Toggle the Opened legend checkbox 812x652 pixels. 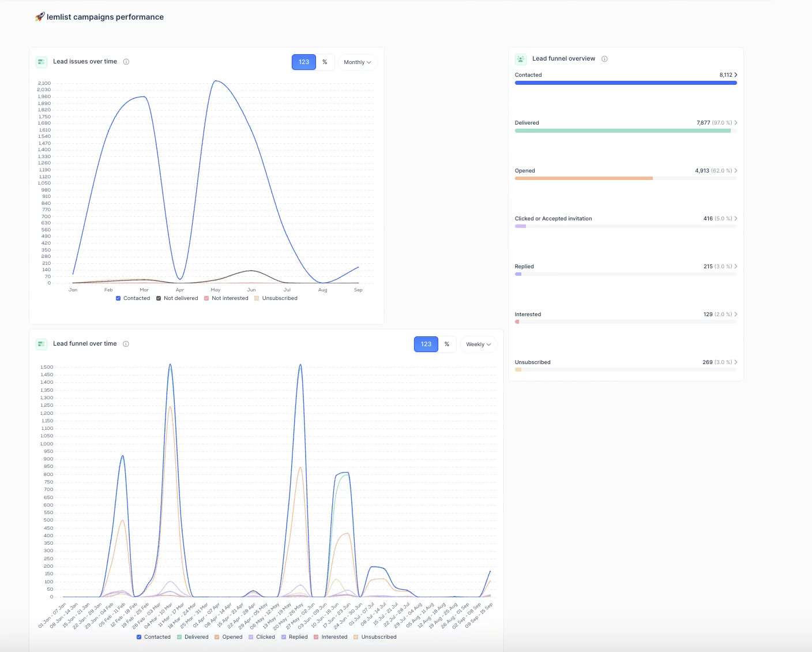217,637
